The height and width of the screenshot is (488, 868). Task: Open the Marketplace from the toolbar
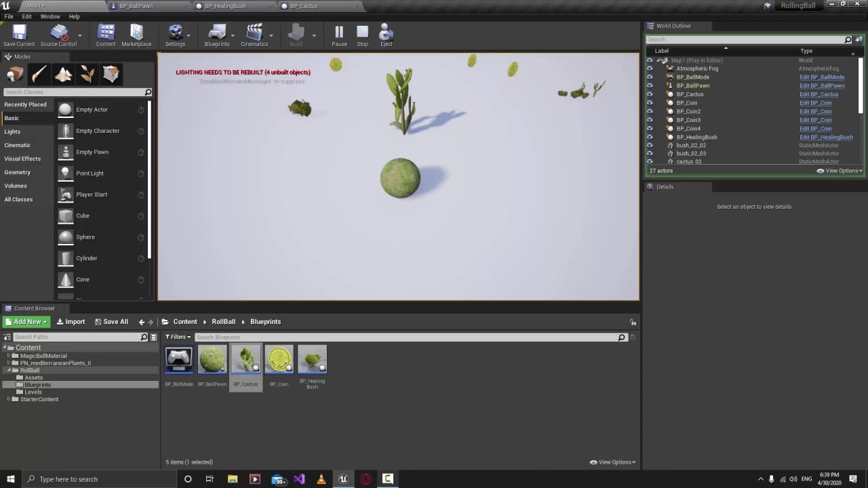click(x=136, y=35)
